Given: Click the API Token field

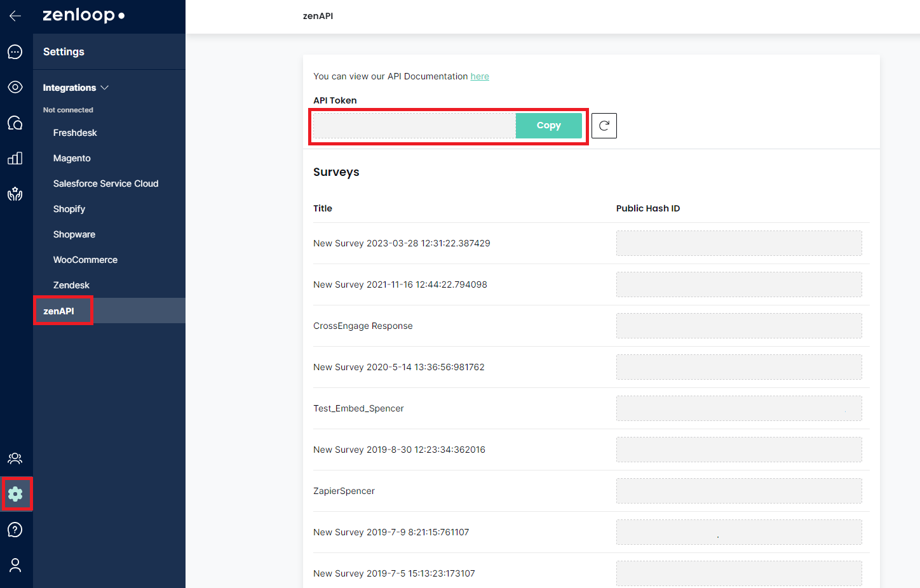Looking at the screenshot, I should [414, 126].
